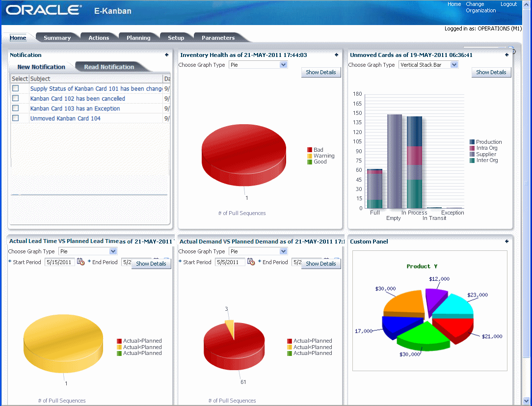
Task: Click the red Inventory Health pie
Action: (243, 155)
